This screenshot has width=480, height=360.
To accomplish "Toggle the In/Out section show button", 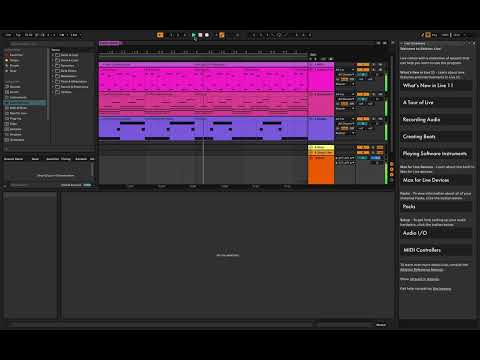I will click(x=392, y=164).
